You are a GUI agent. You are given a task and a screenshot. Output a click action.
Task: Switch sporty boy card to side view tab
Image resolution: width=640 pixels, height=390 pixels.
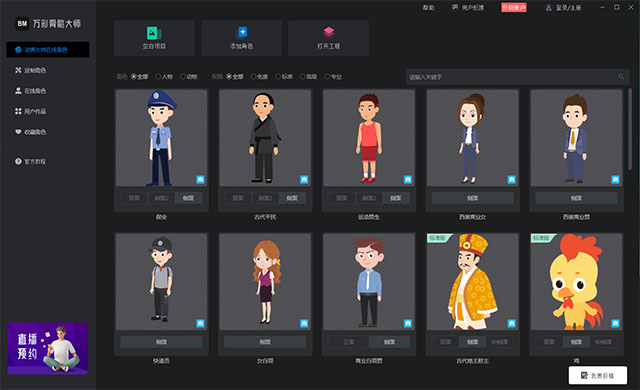click(x=396, y=198)
